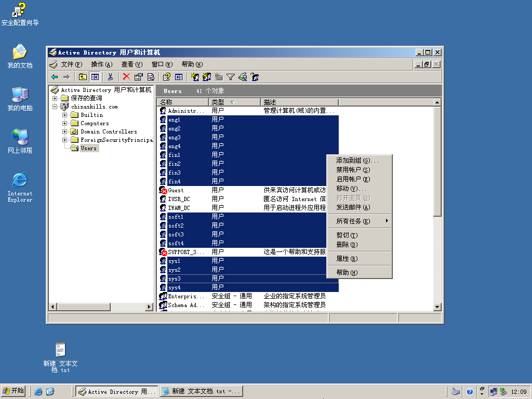Screen dimensions: 532x399
Task: Toggle the Show/Hide console tree icon
Action: pyautogui.click(x=95, y=77)
